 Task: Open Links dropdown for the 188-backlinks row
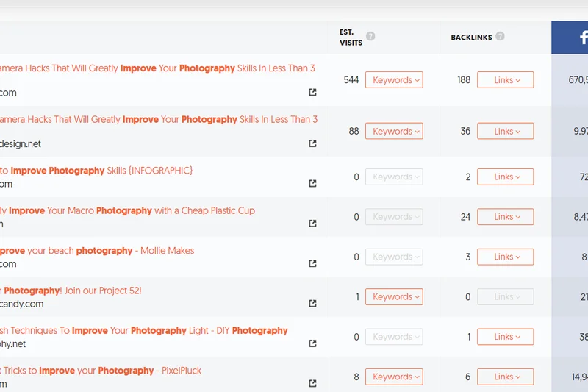pos(505,80)
